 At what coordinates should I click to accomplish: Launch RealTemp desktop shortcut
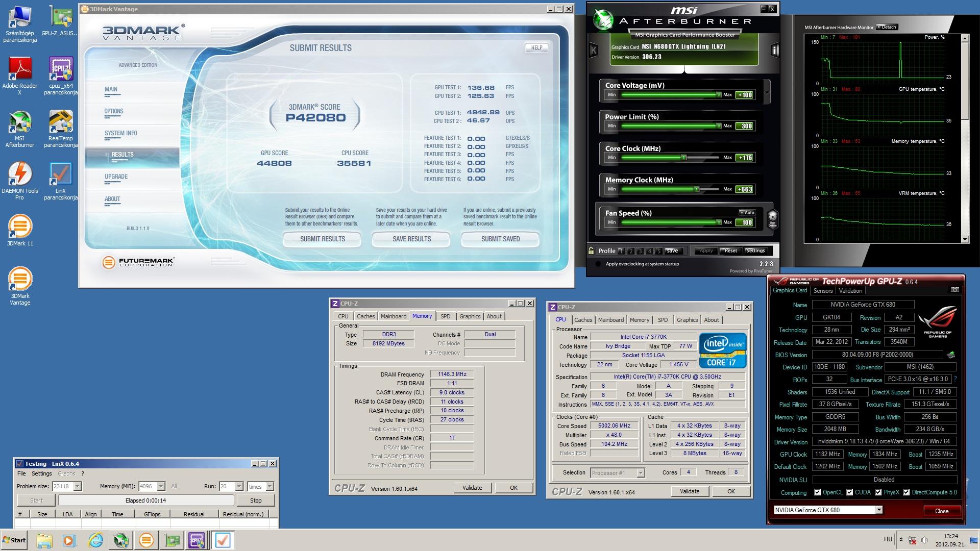(x=61, y=129)
